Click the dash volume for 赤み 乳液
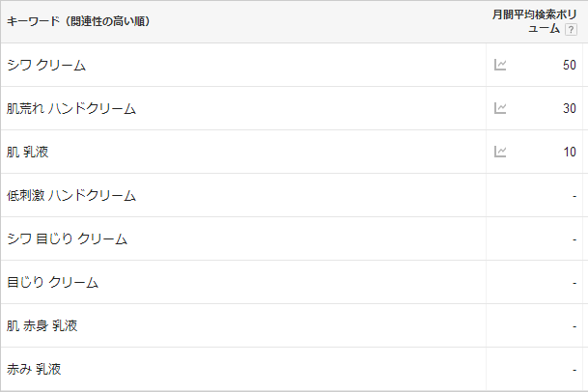Image resolution: width=588 pixels, height=392 pixels. point(574,369)
